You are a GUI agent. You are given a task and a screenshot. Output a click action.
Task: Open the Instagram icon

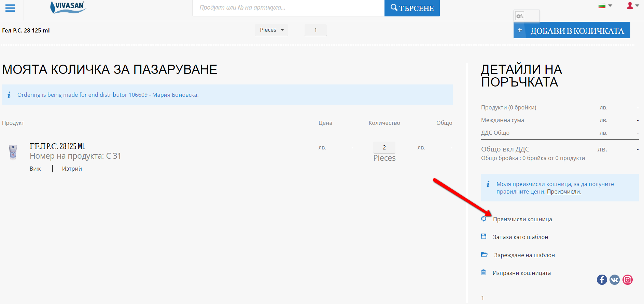pyautogui.click(x=628, y=280)
